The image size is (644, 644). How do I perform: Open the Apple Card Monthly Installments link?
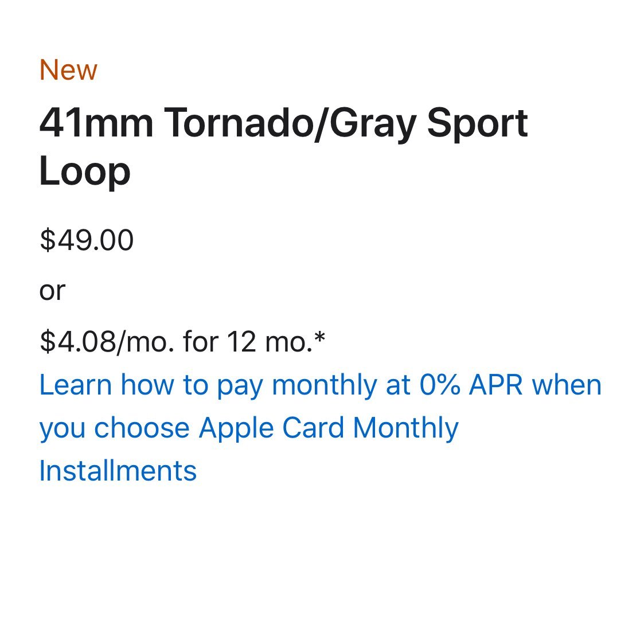(x=321, y=428)
